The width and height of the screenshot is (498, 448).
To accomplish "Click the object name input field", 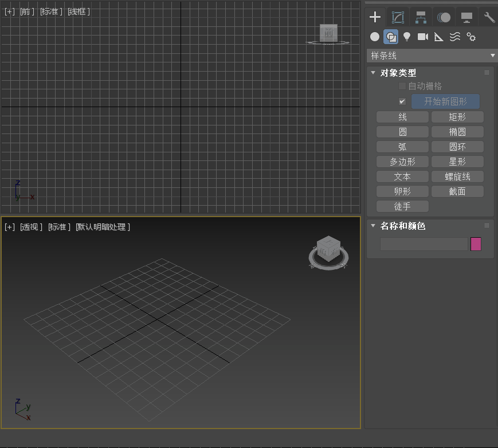I will [424, 243].
